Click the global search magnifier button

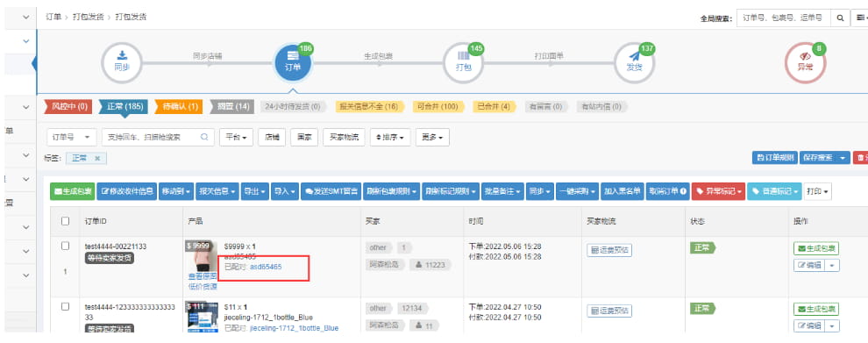(840, 18)
